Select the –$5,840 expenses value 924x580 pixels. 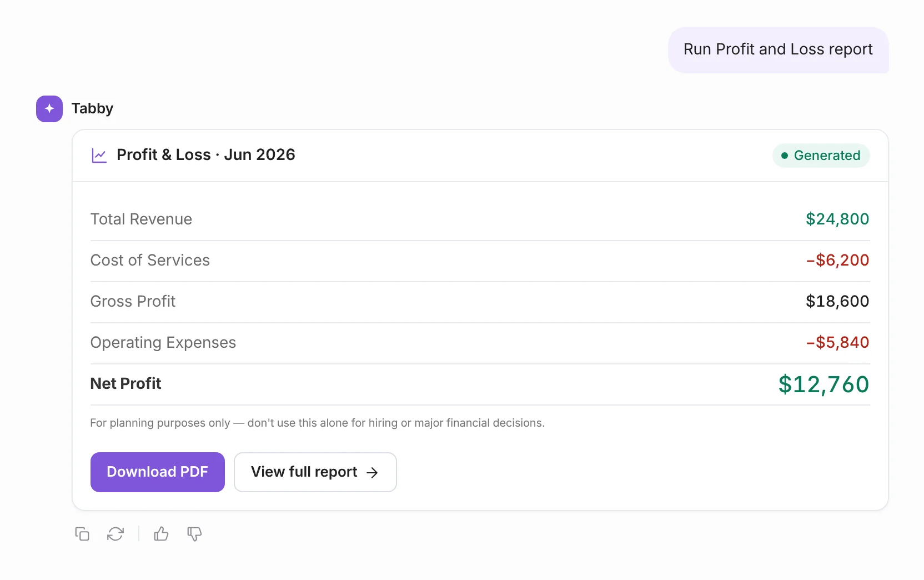(x=837, y=343)
